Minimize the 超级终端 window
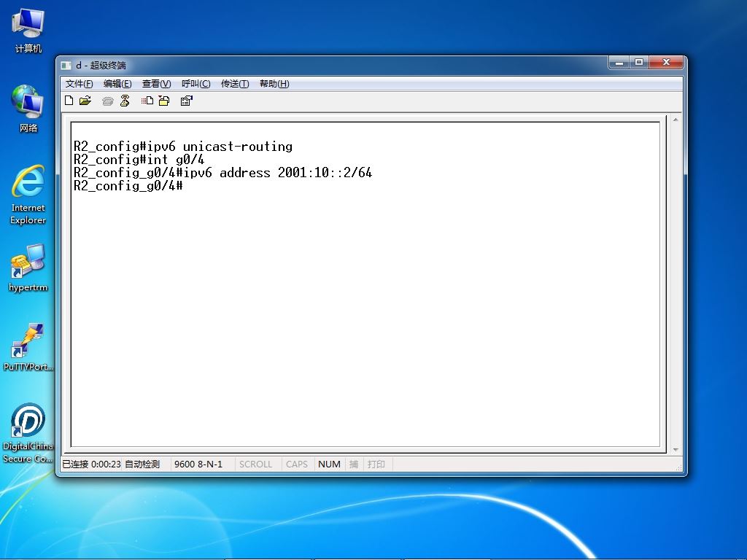 tap(619, 63)
